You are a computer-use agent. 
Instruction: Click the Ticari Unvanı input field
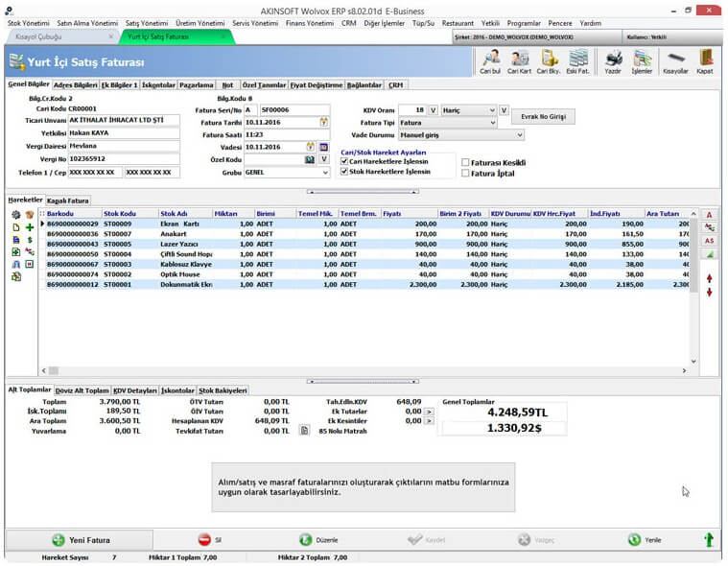(124, 120)
